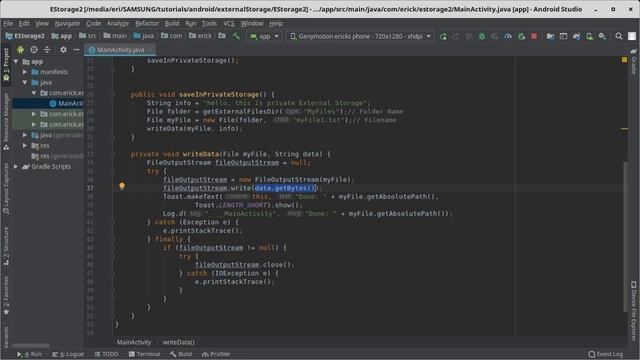Image resolution: width=640 pixels, height=360 pixels.
Task: Toggle the 1: Project side panel tab
Action: (x=6, y=65)
